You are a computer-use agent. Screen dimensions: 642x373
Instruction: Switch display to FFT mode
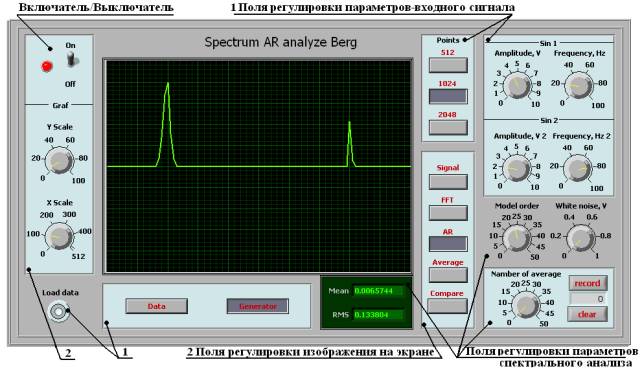click(x=448, y=213)
